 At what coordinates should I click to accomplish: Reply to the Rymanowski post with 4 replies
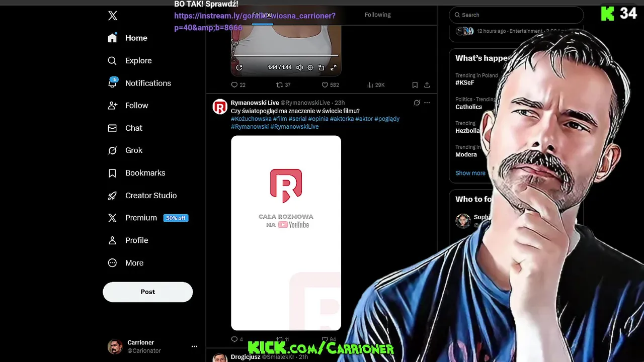pyautogui.click(x=237, y=339)
